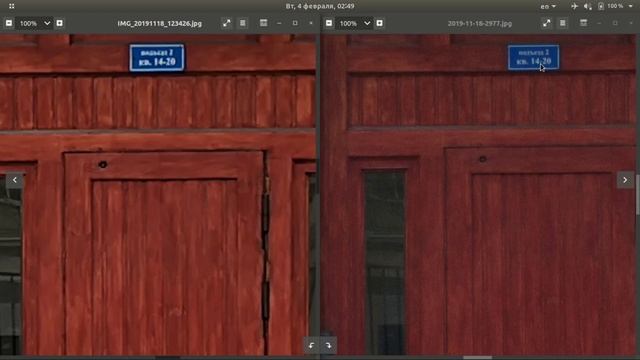Image resolution: width=640 pixels, height=360 pixels.
Task: Click the 100% zoom value in the right window
Action: pos(348,24)
